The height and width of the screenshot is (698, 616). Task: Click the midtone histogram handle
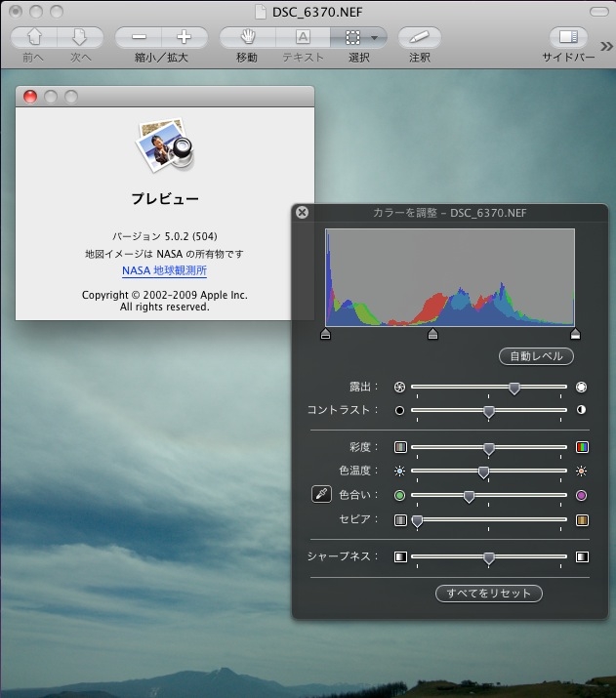pos(432,334)
